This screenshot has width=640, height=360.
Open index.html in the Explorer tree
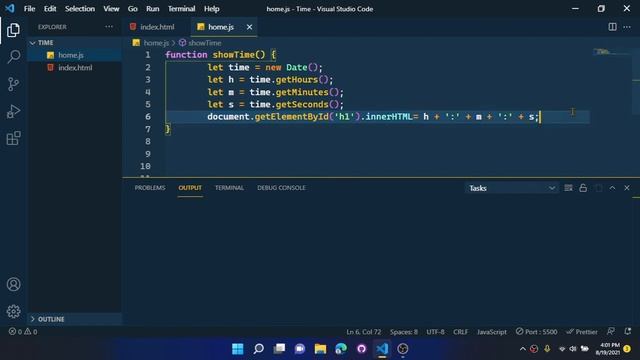click(75, 68)
